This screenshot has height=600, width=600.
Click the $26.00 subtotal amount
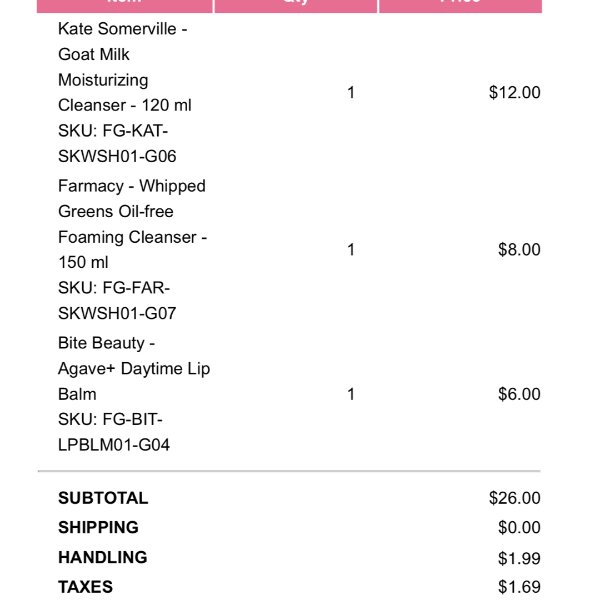(x=515, y=498)
